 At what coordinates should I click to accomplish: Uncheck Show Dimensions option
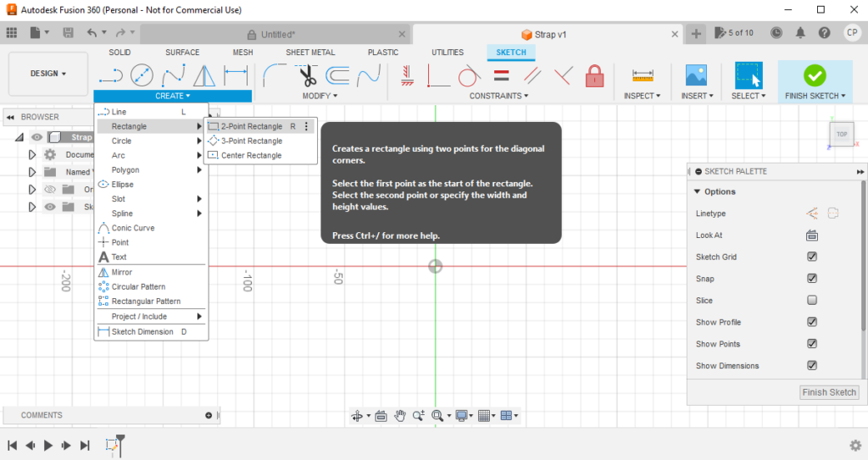pos(812,366)
